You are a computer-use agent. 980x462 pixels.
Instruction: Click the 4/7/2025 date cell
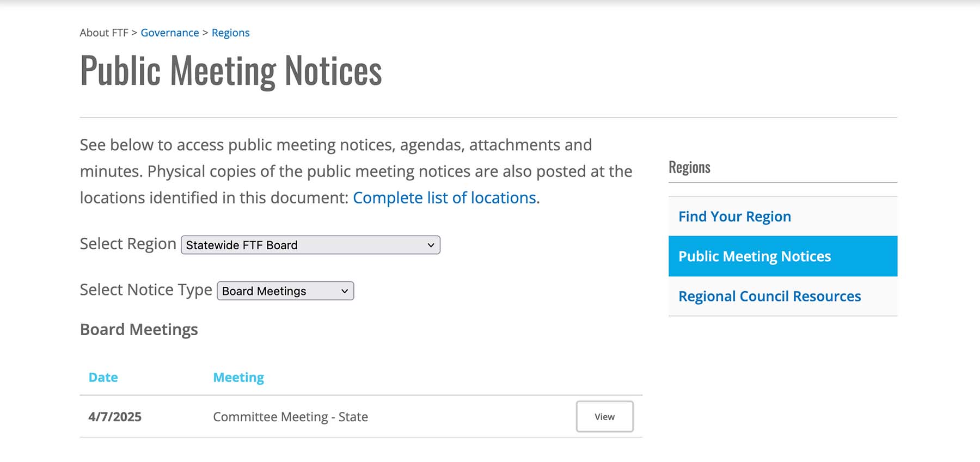114,416
